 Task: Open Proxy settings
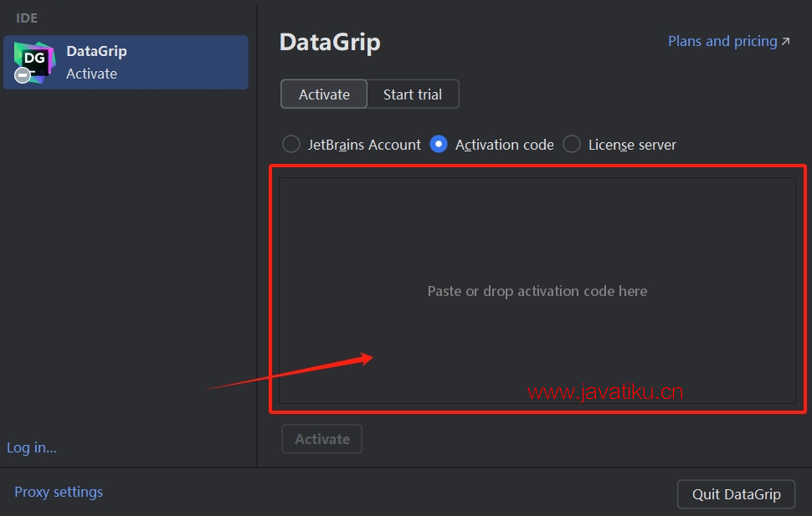[59, 492]
